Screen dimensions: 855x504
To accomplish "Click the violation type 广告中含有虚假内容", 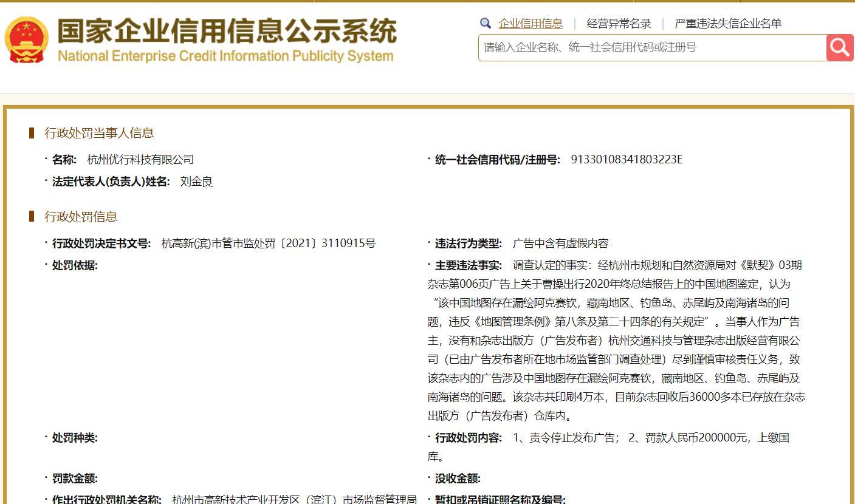I will pos(560,243).
